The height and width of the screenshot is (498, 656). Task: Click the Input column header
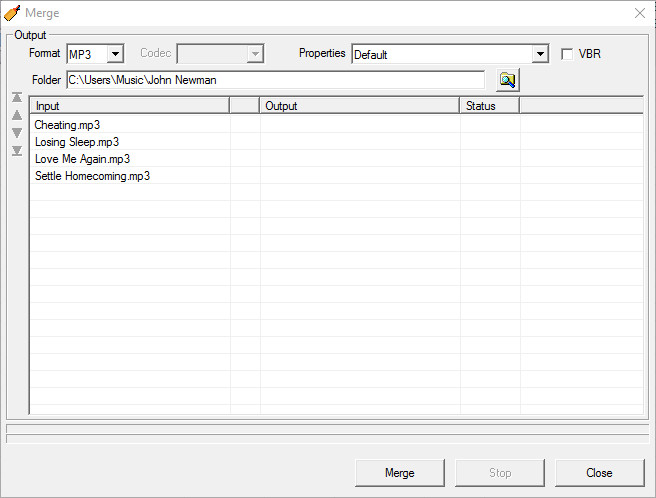[x=130, y=106]
